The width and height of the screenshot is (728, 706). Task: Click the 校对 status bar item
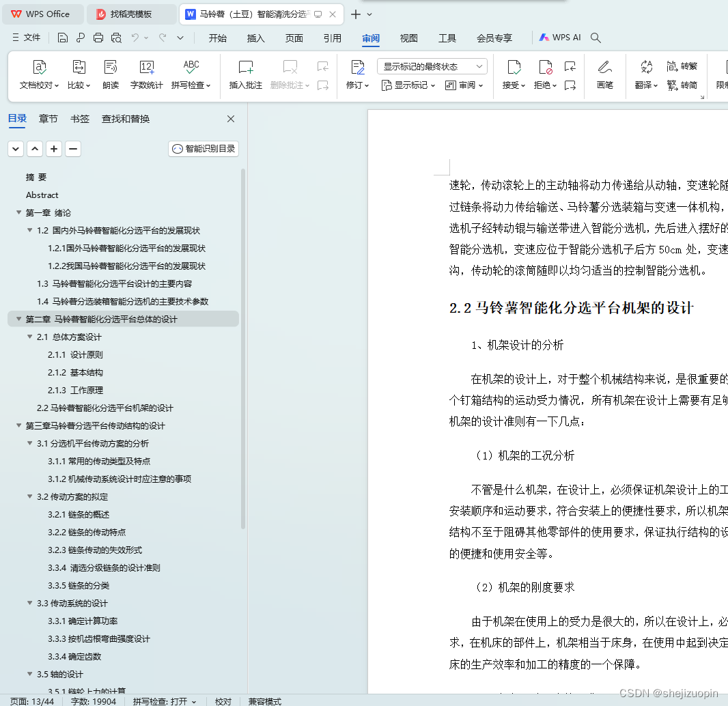223,701
